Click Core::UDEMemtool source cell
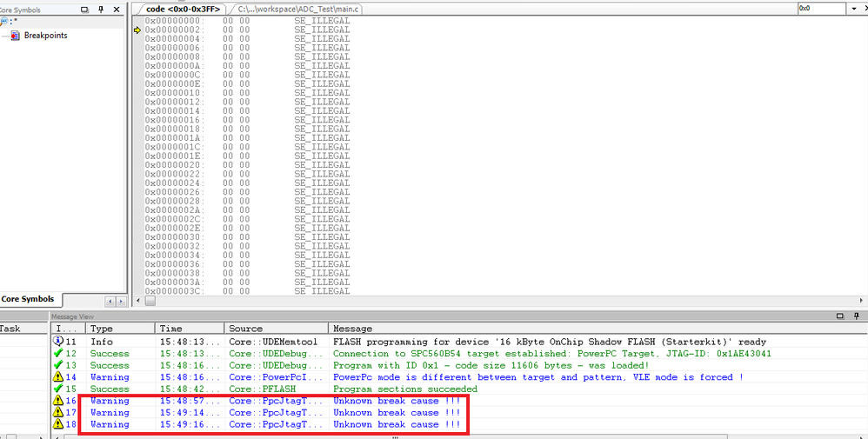 click(273, 342)
